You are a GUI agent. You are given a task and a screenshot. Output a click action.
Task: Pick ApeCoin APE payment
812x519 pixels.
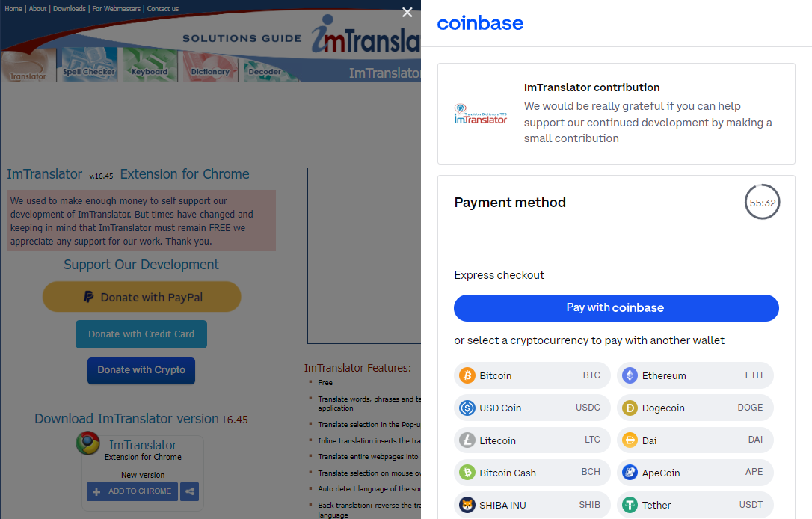point(695,473)
